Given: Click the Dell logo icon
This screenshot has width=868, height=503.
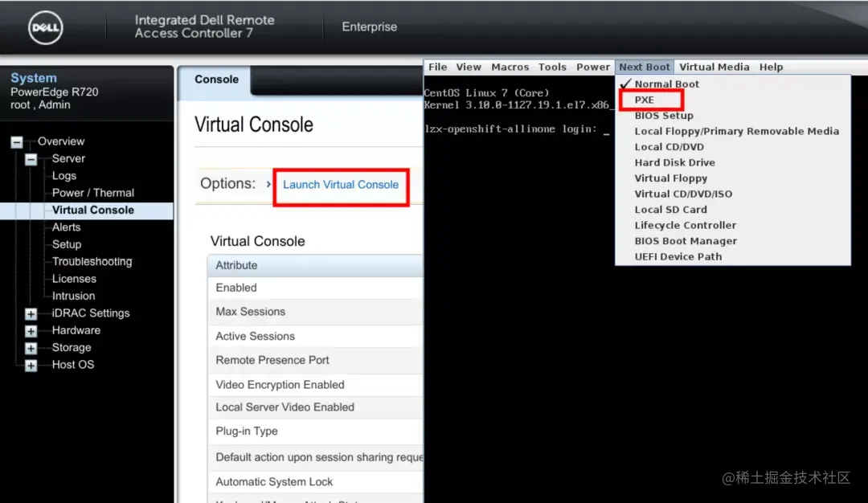Looking at the screenshot, I should 45,27.
